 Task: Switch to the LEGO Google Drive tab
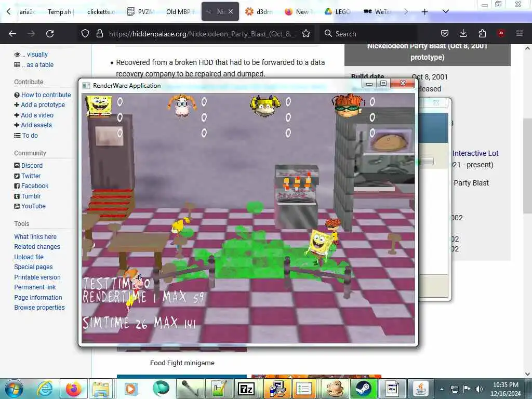point(338,12)
